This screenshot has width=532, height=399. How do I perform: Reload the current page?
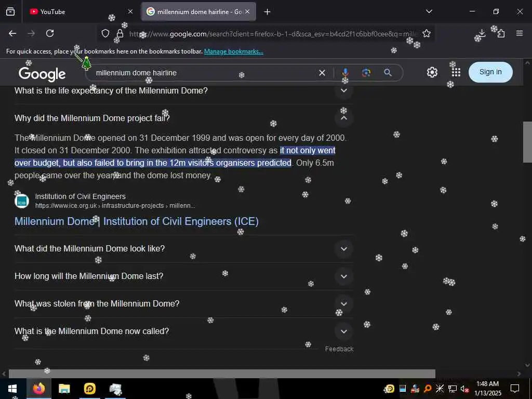50,33
